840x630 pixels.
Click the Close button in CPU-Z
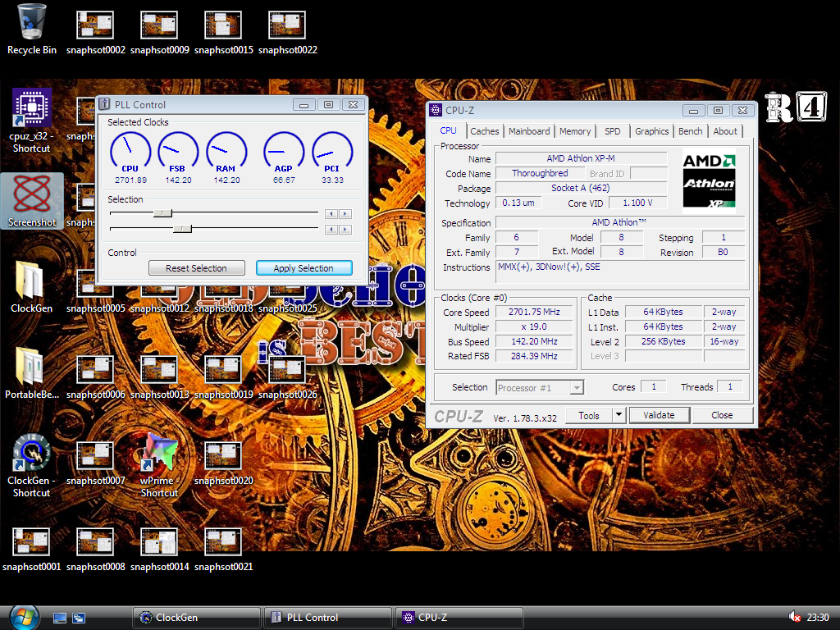722,415
